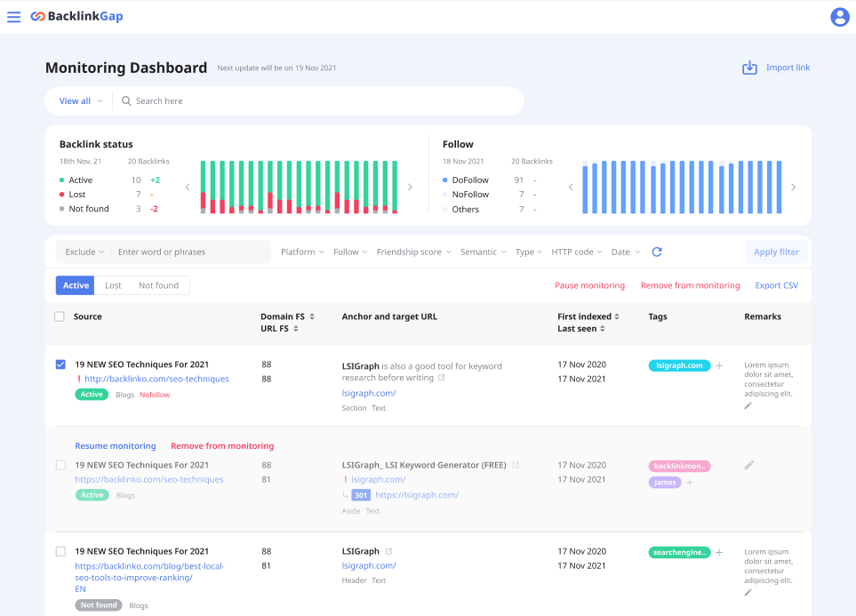The image size is (856, 616).
Task: Click the green Active legend dot
Action: coord(61,180)
